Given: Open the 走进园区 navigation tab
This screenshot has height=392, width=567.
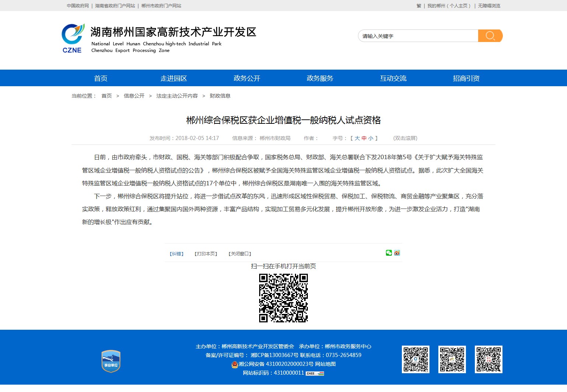Looking at the screenshot, I should pyautogui.click(x=174, y=78).
